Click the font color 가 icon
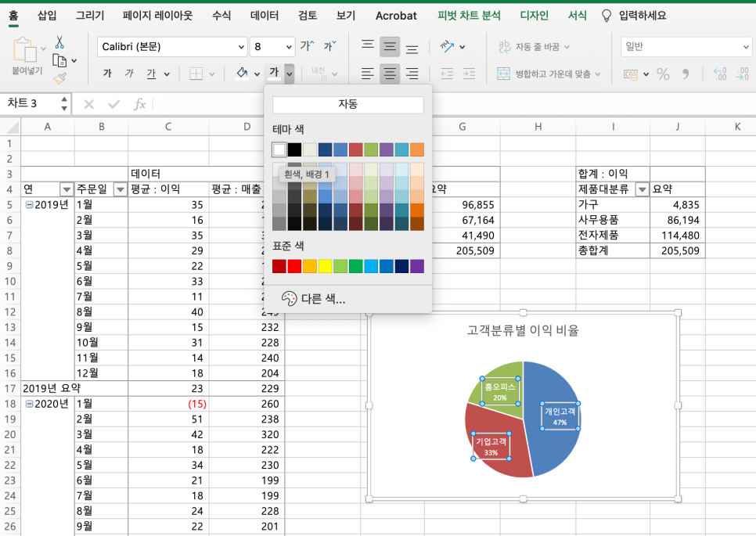This screenshot has height=536, width=756. point(274,74)
